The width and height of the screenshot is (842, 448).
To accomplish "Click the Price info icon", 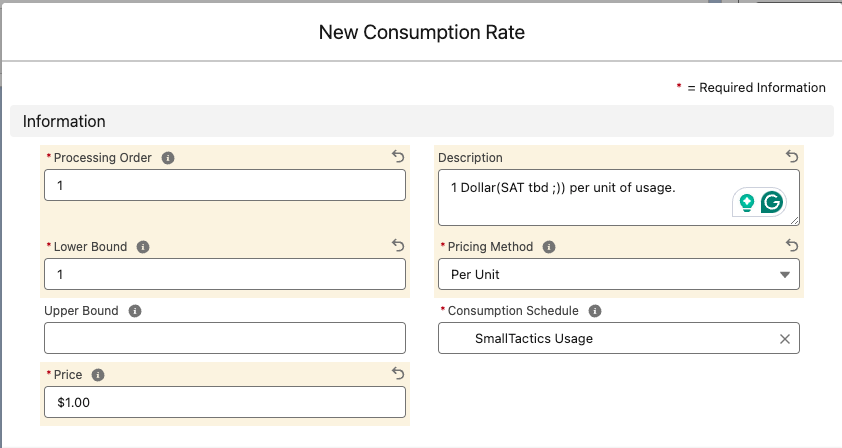I will pos(98,375).
